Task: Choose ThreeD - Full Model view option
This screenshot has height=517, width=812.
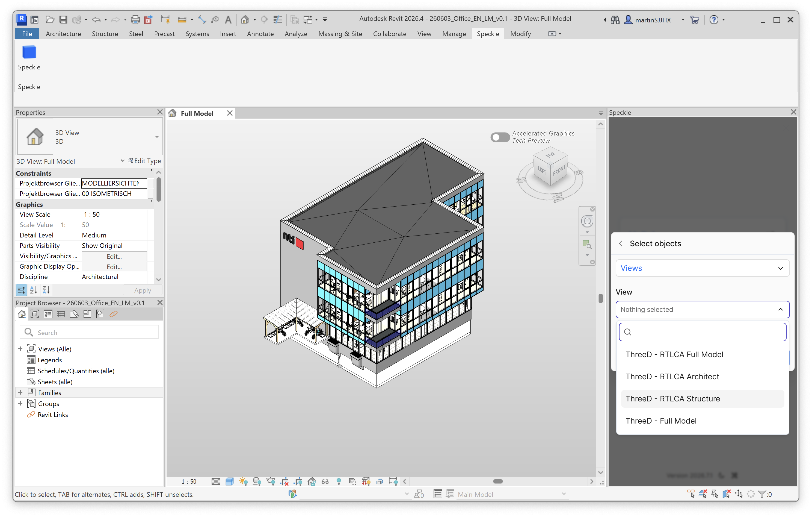Action: [x=703, y=421]
